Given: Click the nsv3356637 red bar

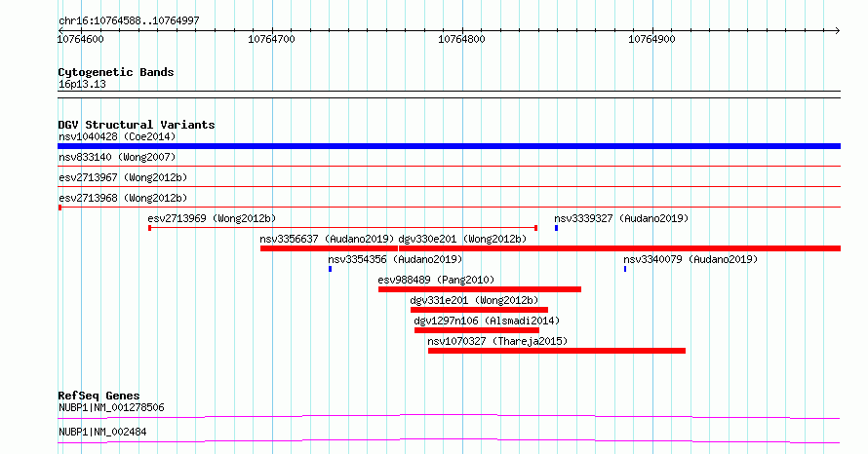Looking at the screenshot, I should point(329,248).
